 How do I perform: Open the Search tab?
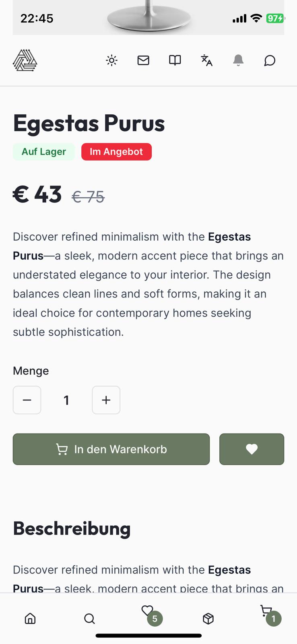[89, 618]
